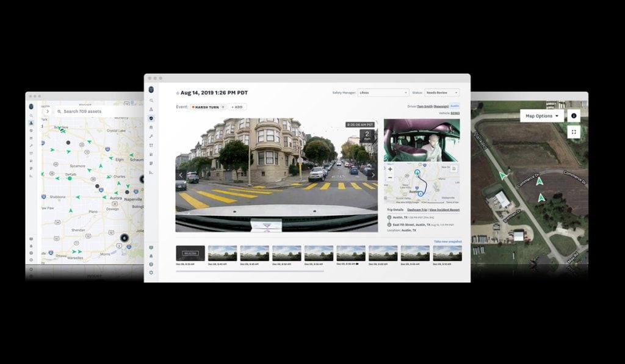Image resolution: width=625 pixels, height=364 pixels.
Task: Click Take new snapshot link
Action: (x=447, y=242)
